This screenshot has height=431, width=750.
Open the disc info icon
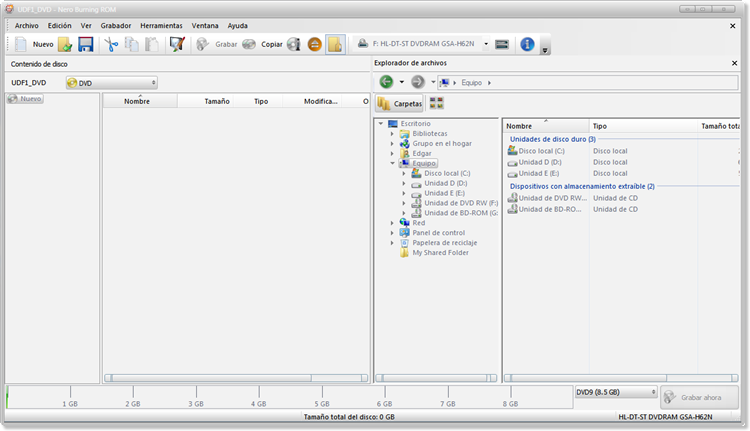tap(293, 44)
